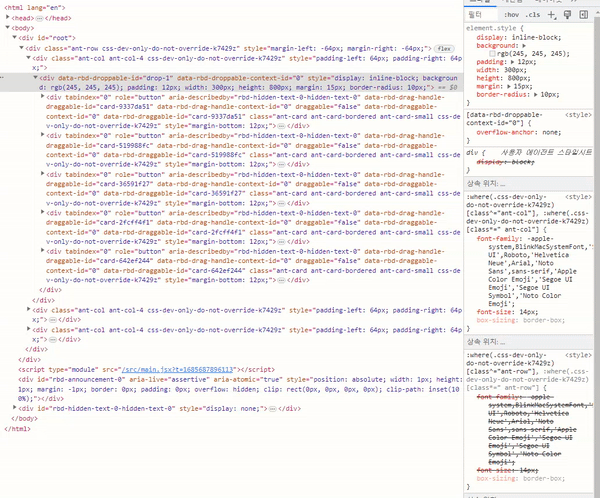
Task: Collapse the ant-row div node
Action: pyautogui.click(x=21, y=48)
